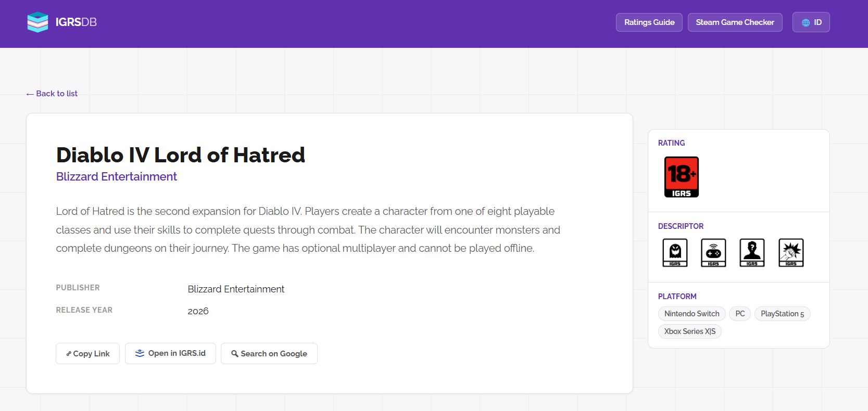Click the 2026 release year value
868x411 pixels.
pyautogui.click(x=198, y=311)
